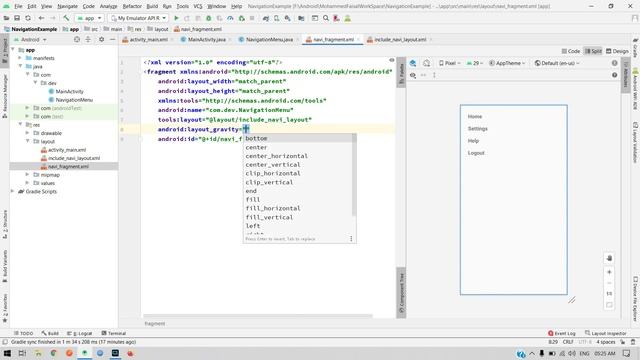
Task: Open the Terminal tool window
Action: (x=113, y=333)
